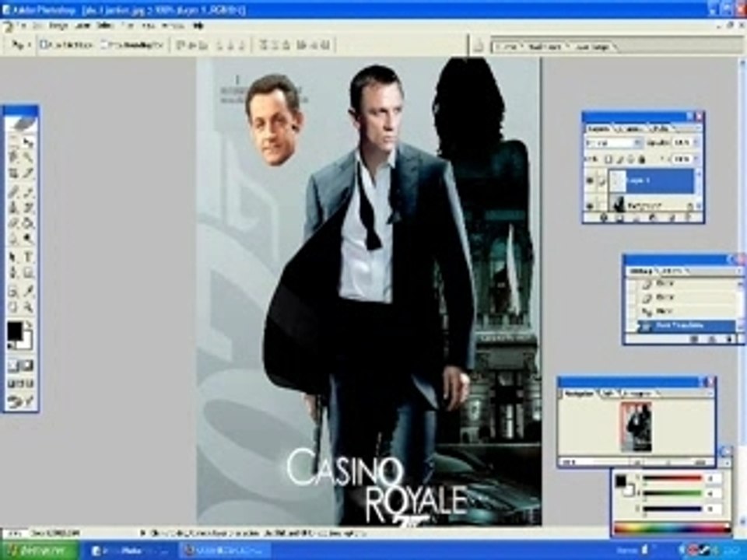The image size is (747, 560).
Task: Open the Help menu
Action: point(198,26)
